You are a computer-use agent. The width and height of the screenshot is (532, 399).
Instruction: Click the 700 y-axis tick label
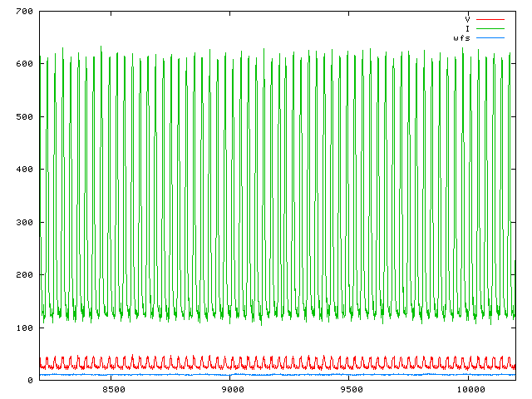click(x=23, y=11)
